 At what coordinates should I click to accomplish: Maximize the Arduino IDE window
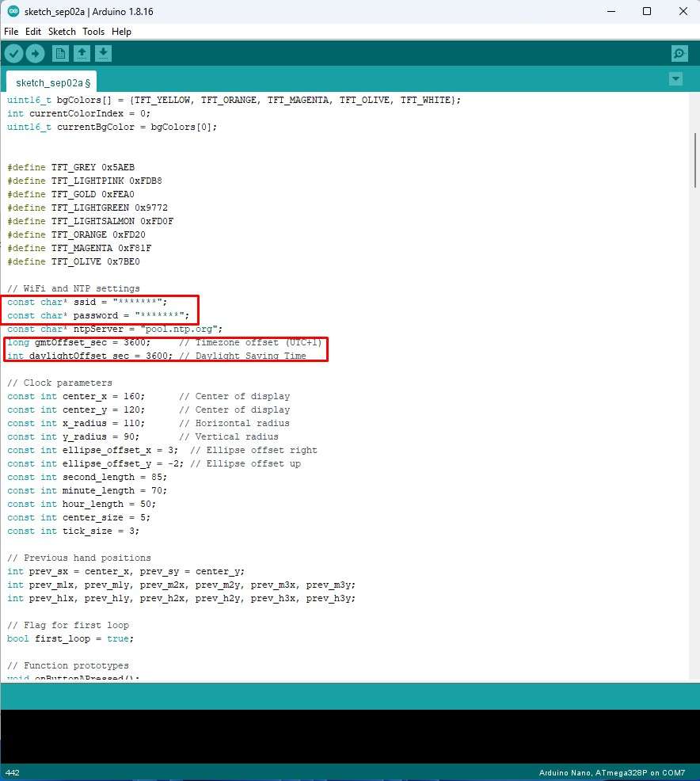(x=647, y=11)
